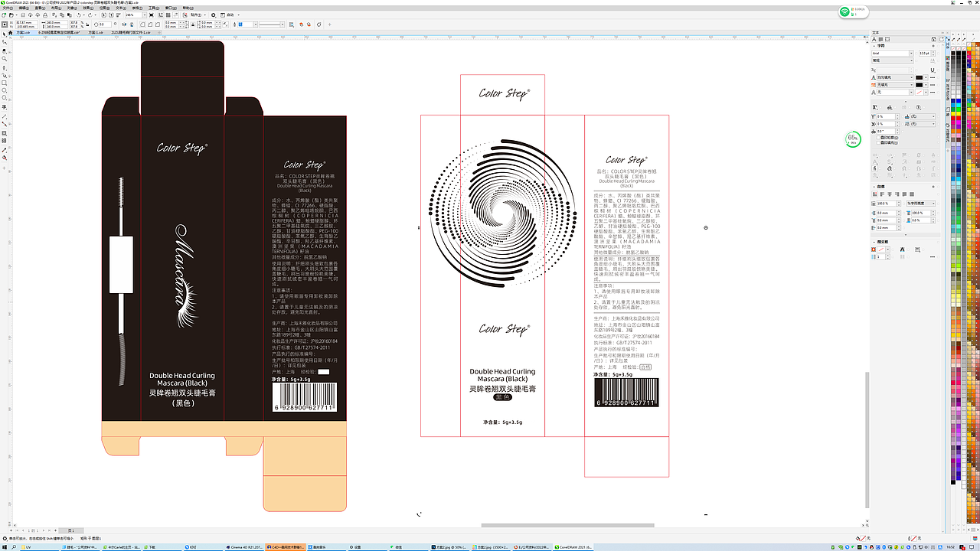This screenshot has width=980, height=551.
Task: Open the %字符高度 spacing units dropdown
Action: 933,204
